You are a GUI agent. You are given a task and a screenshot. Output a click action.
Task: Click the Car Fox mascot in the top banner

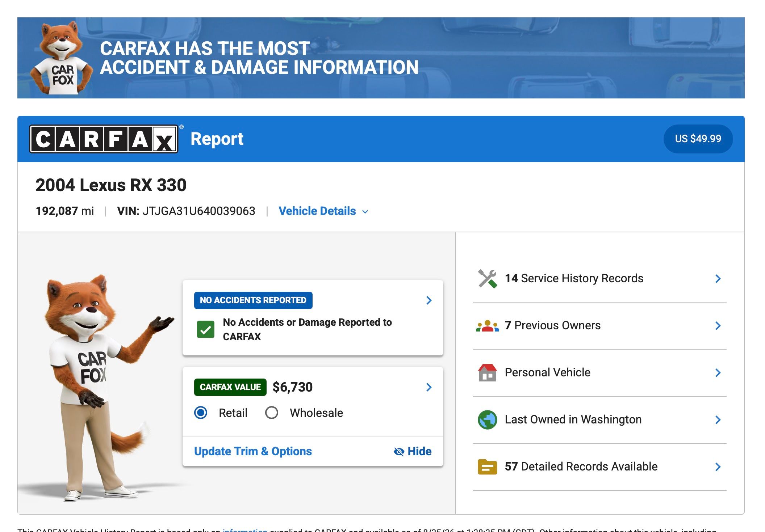[61, 58]
